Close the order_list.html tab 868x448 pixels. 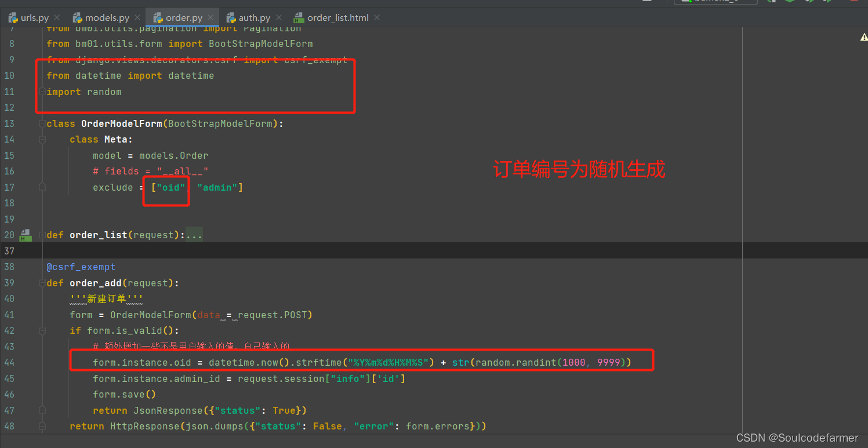tap(377, 17)
